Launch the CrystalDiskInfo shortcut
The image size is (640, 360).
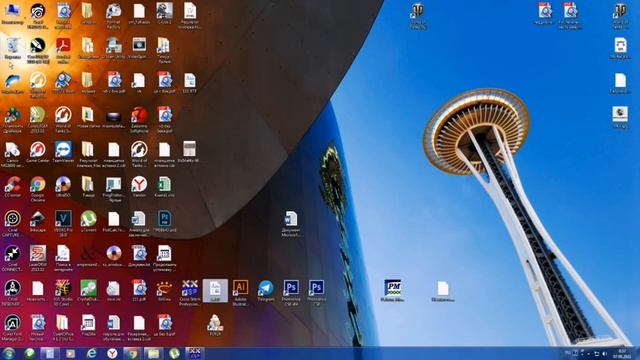[x=88, y=292]
